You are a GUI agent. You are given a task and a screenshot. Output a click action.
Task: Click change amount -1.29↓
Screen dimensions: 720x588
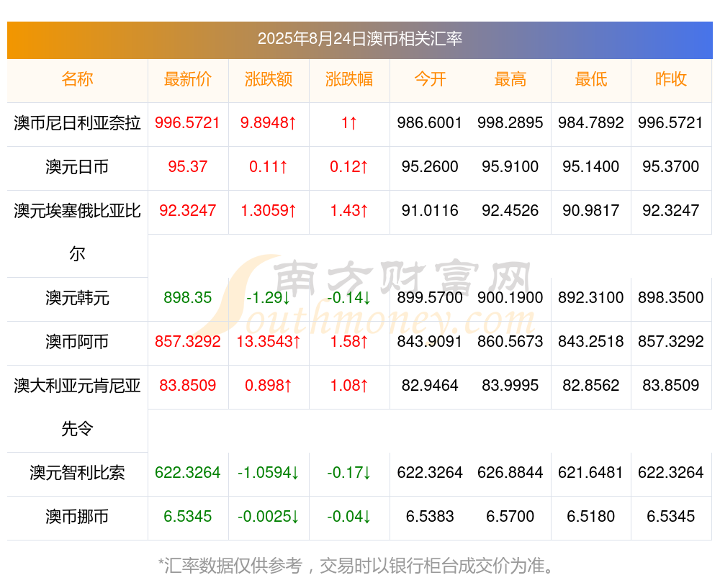pos(269,297)
